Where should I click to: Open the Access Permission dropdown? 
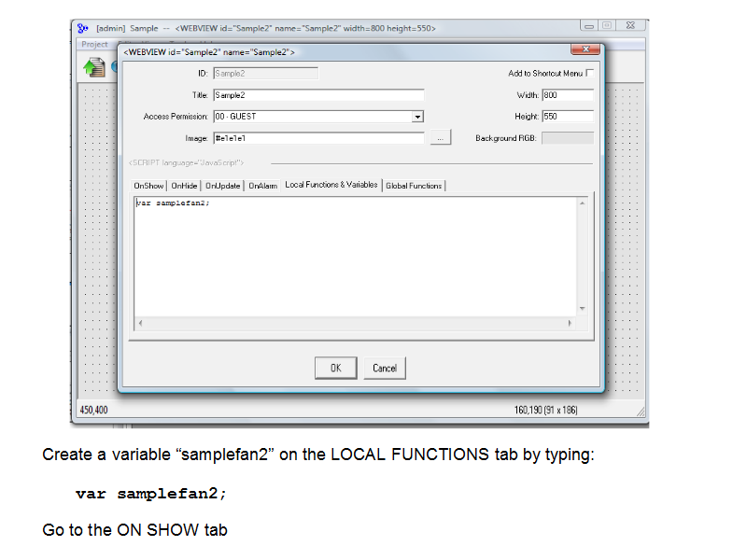(x=417, y=117)
